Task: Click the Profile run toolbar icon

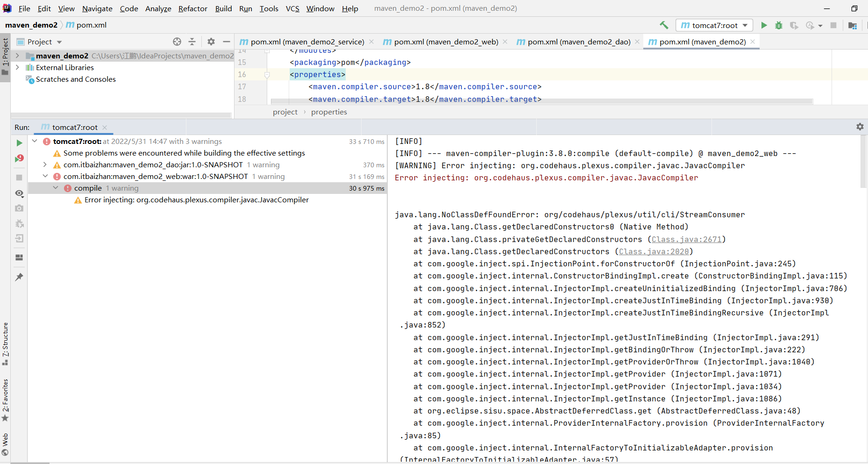Action: click(810, 25)
